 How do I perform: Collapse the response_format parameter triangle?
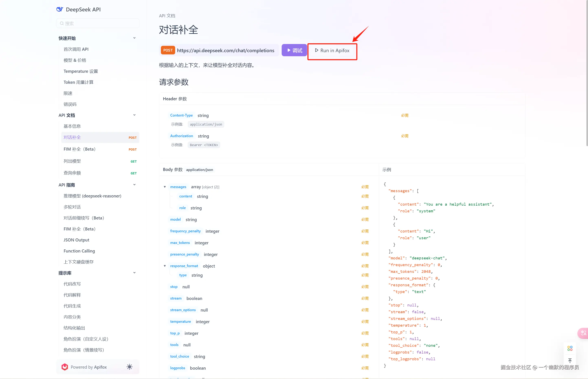(165, 266)
